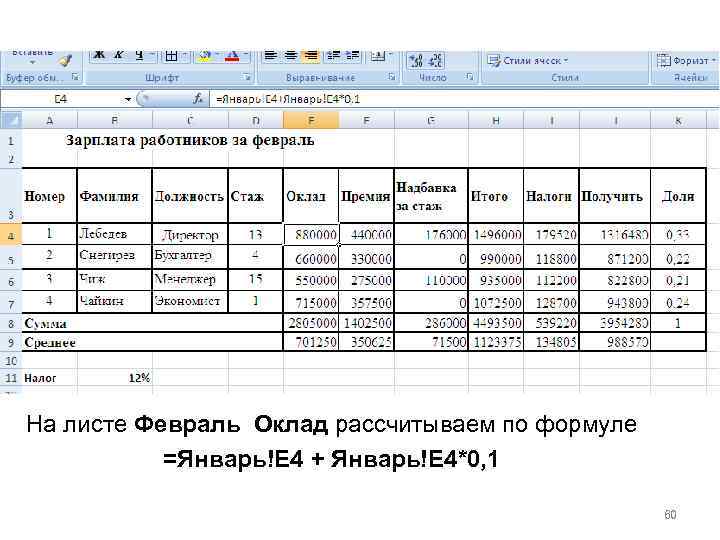Click the decrease indent icon
720x540 pixels.
click(x=333, y=56)
